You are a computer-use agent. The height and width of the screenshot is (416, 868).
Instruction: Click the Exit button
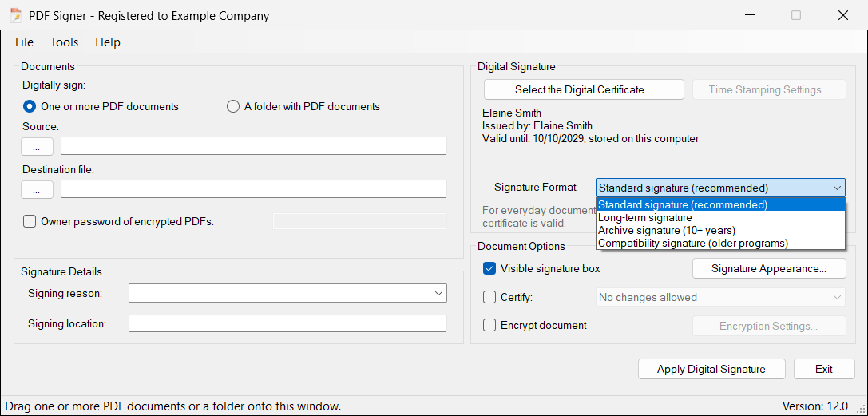[824, 369]
